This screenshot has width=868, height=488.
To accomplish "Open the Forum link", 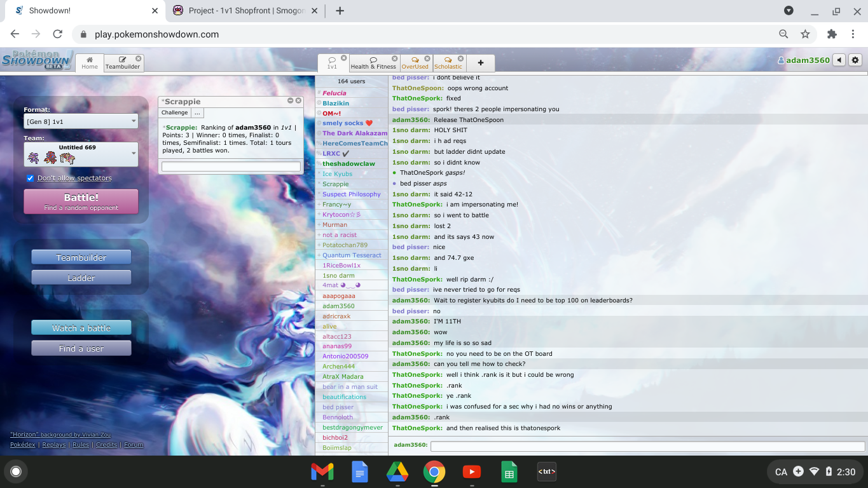I will [134, 445].
